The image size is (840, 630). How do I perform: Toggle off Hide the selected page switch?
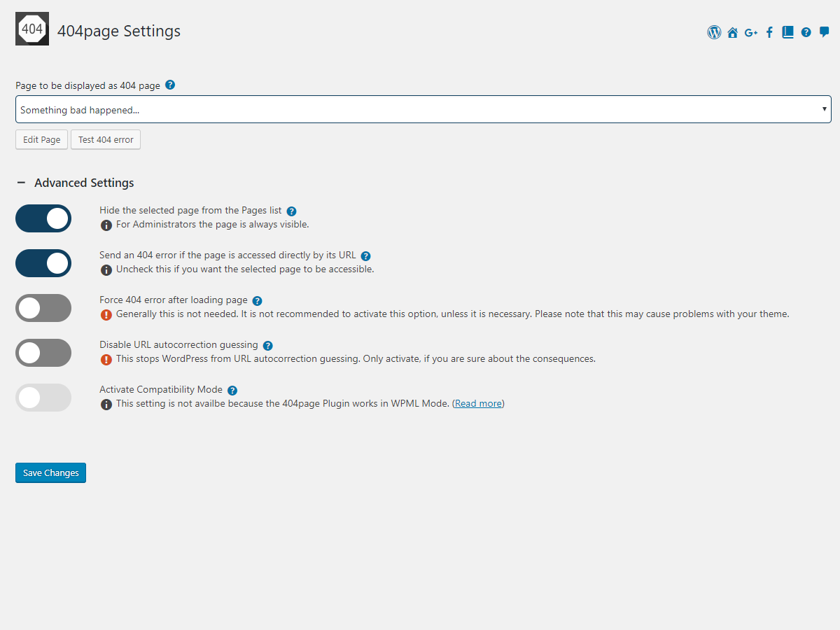coord(43,218)
